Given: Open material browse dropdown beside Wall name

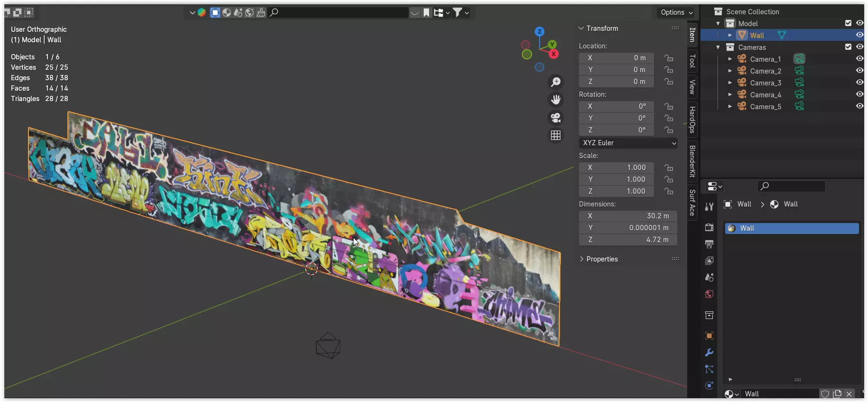Looking at the screenshot, I should [x=731, y=394].
